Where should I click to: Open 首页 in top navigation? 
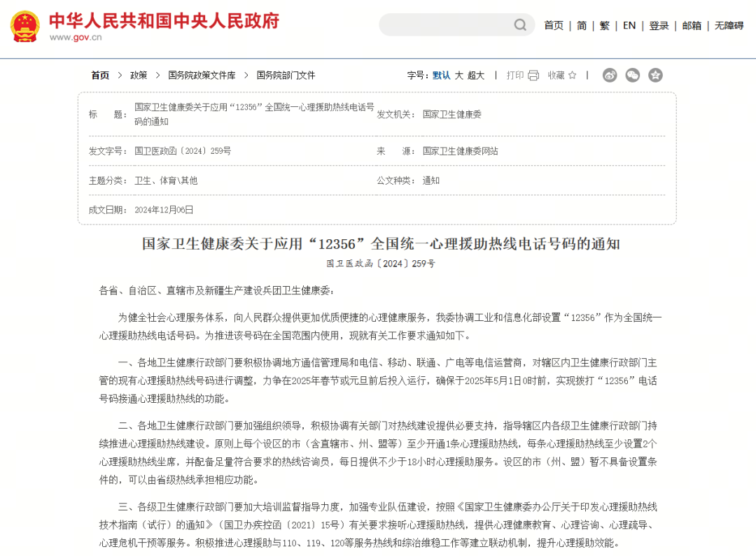coord(554,26)
